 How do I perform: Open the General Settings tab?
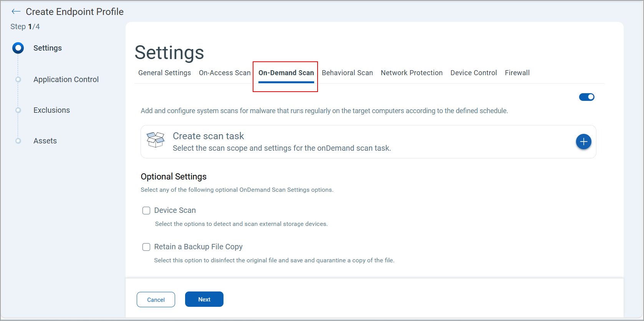tap(164, 73)
